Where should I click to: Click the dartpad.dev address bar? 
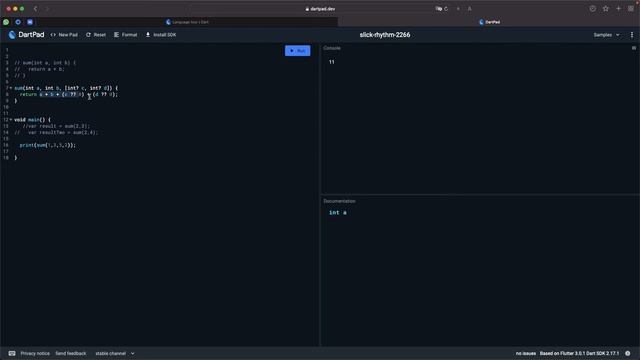(320, 9)
